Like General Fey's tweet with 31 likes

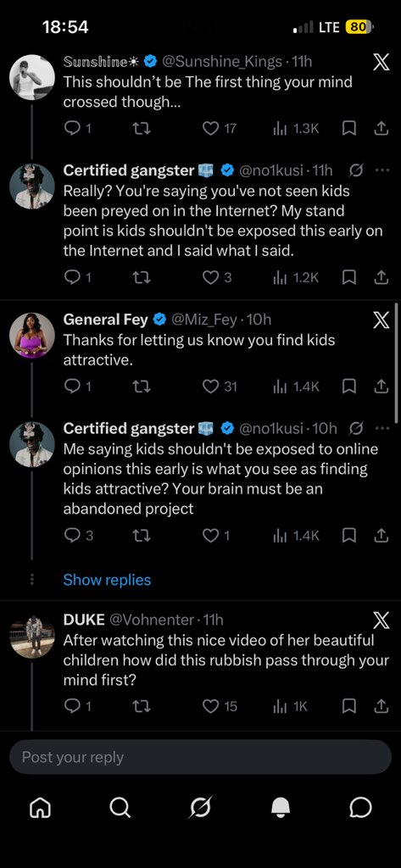(210, 387)
